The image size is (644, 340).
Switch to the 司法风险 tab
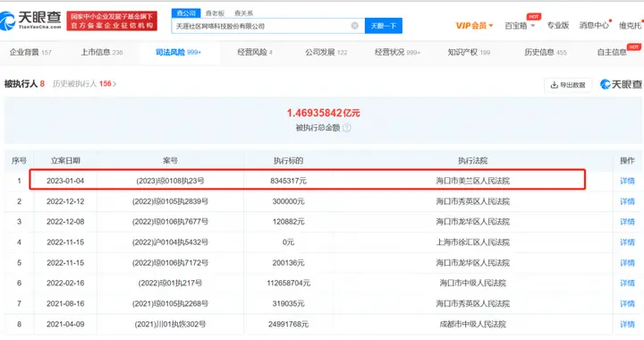click(x=178, y=52)
